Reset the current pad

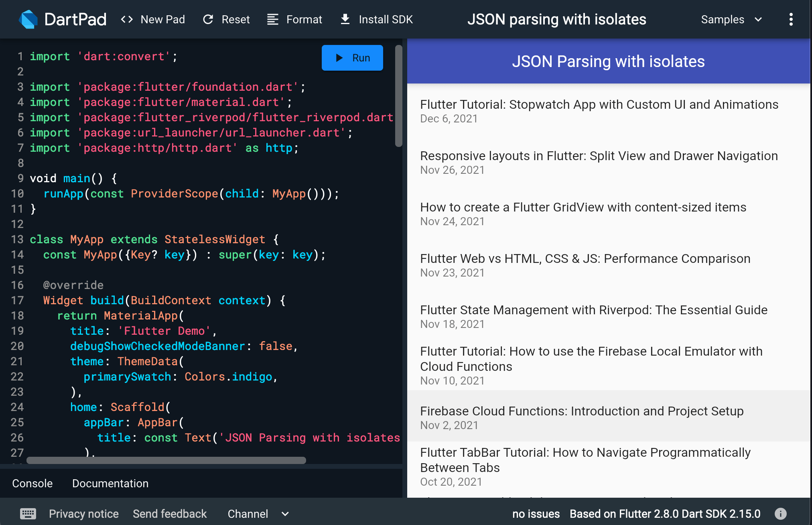[x=225, y=19]
